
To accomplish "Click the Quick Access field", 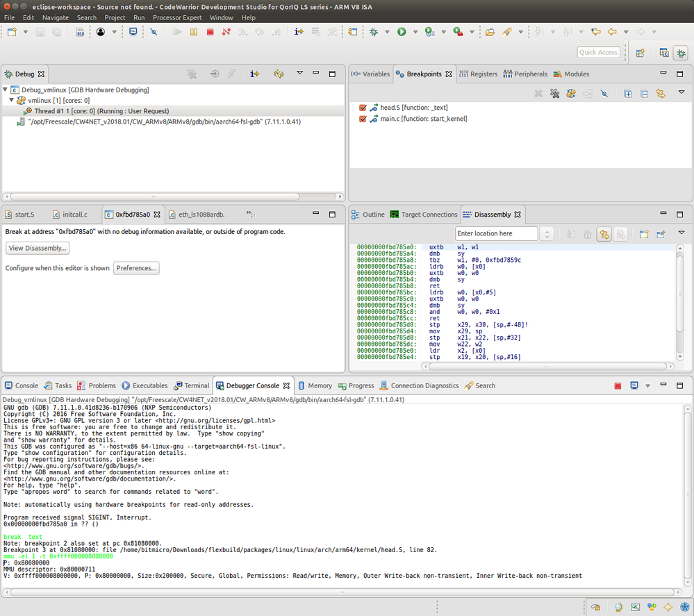I will coord(598,52).
